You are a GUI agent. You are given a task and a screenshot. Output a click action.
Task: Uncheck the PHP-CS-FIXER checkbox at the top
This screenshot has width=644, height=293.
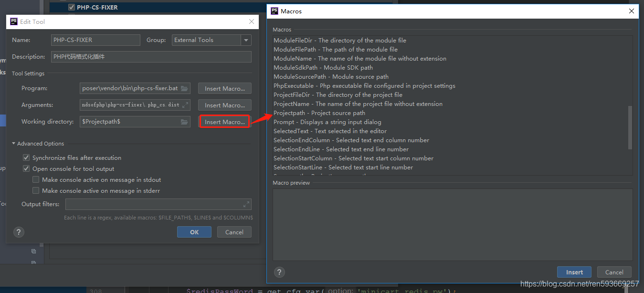72,7
